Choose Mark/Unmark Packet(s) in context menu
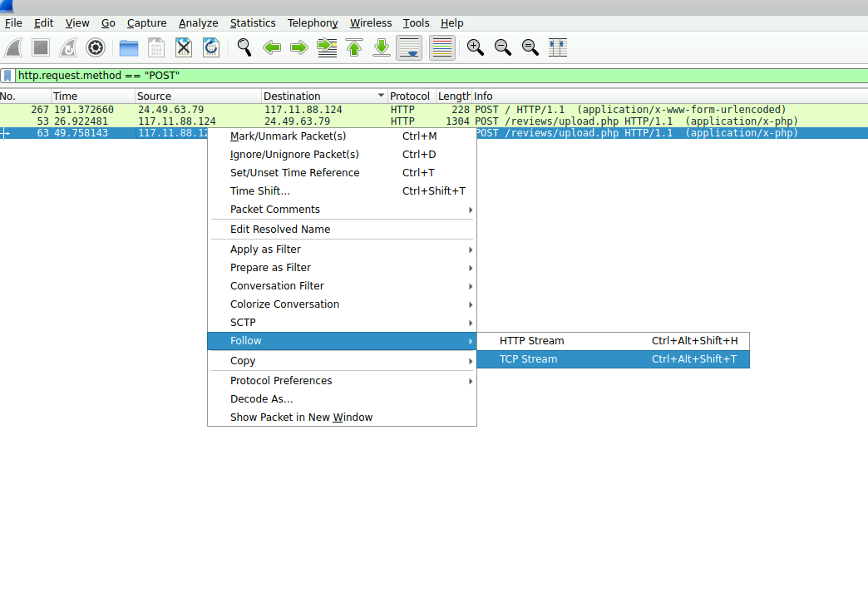The width and height of the screenshot is (868, 603). (342, 136)
